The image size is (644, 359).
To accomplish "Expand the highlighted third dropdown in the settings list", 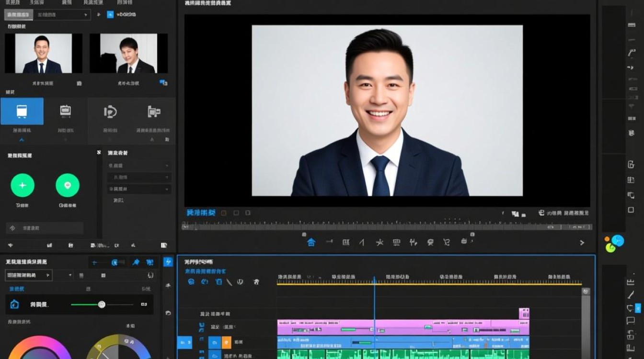I will 139,189.
